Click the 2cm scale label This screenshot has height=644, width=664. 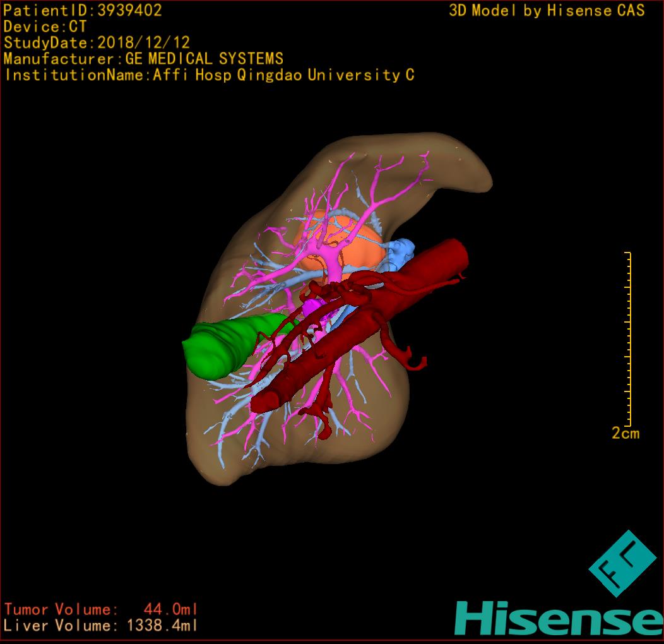tap(625, 433)
